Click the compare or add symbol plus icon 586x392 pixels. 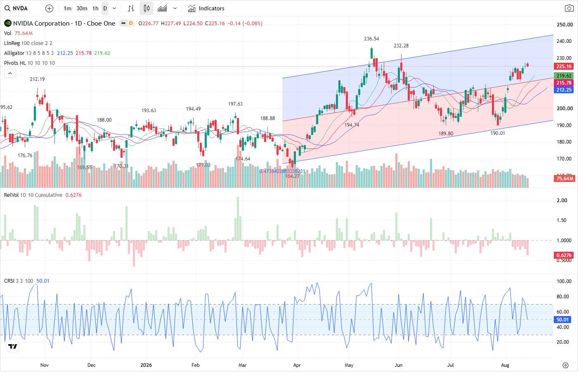[x=49, y=8]
